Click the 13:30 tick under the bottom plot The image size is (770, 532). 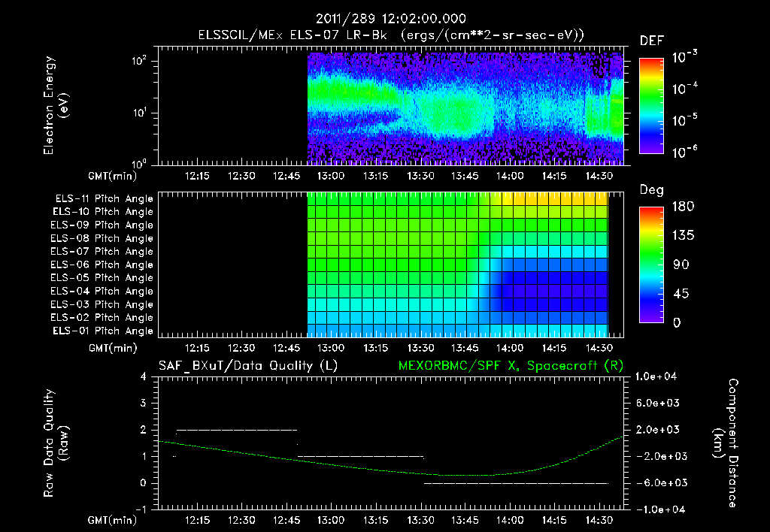(420, 520)
